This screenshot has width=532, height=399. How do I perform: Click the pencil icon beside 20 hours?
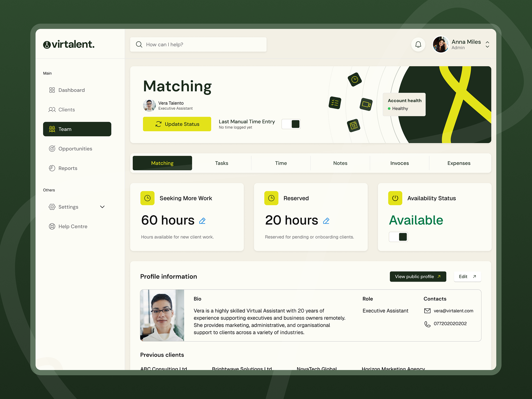pyautogui.click(x=326, y=221)
